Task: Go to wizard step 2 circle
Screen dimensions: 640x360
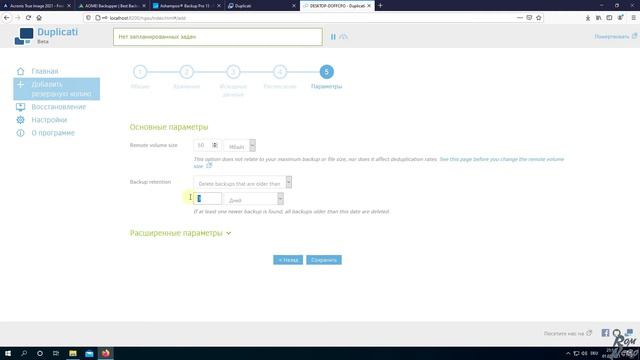Action: click(187, 72)
